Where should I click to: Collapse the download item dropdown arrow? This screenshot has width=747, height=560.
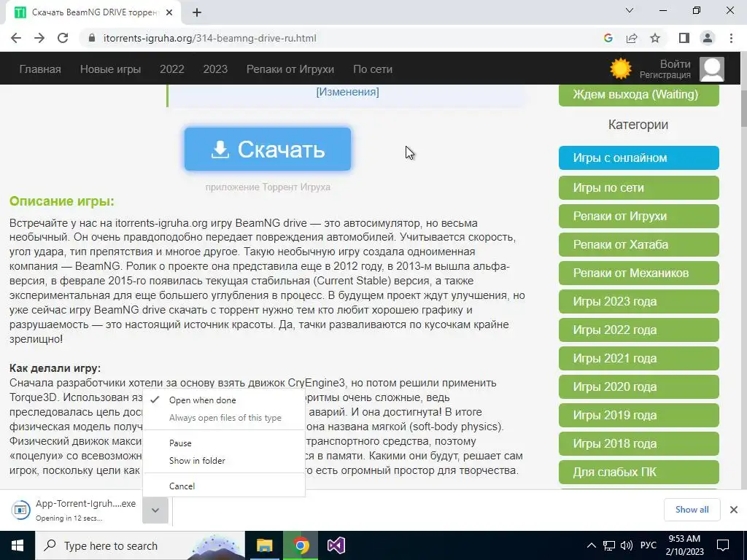click(x=155, y=510)
